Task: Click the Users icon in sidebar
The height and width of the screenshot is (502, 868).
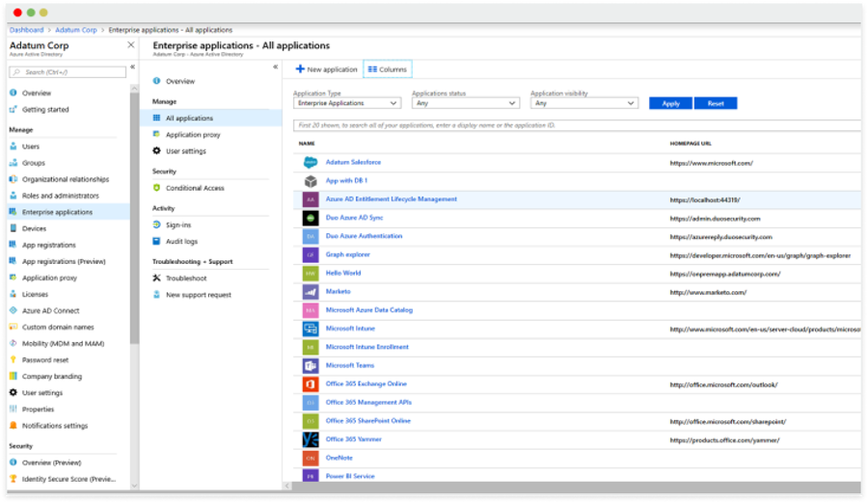Action: [x=14, y=146]
